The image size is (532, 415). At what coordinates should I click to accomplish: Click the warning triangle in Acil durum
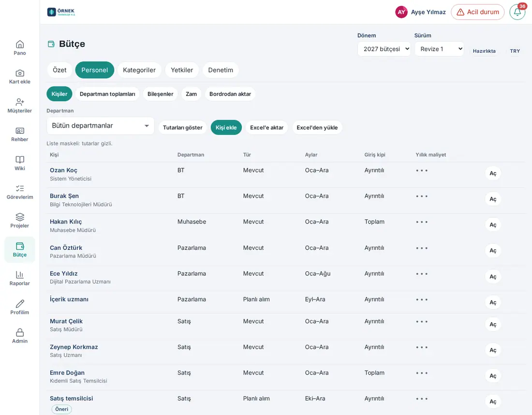[460, 12]
